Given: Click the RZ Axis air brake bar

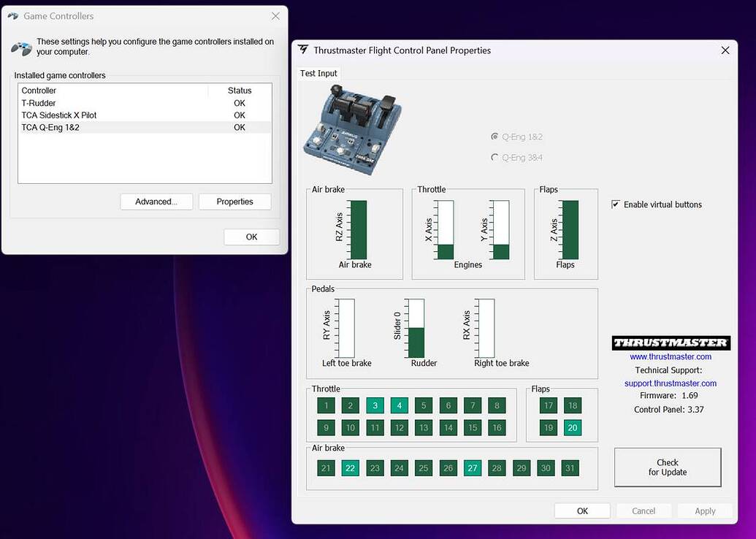Looking at the screenshot, I should pos(359,230).
